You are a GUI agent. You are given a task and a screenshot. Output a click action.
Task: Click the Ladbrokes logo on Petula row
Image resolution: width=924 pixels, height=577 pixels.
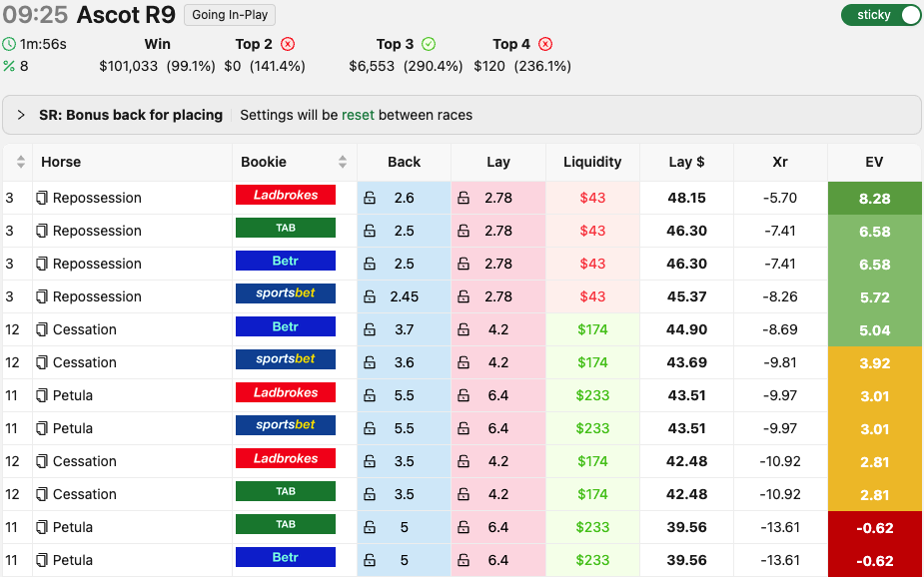point(285,393)
